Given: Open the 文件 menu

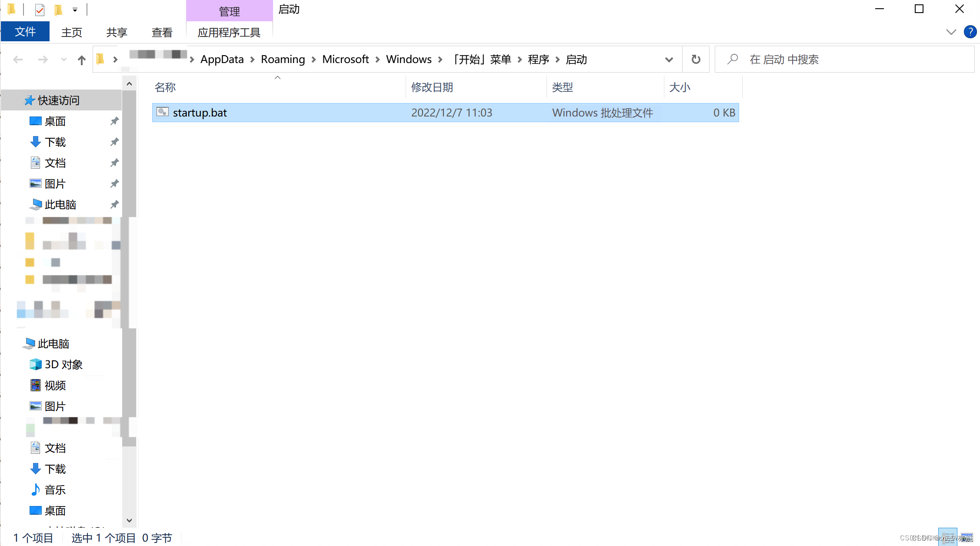Looking at the screenshot, I should click(x=25, y=32).
